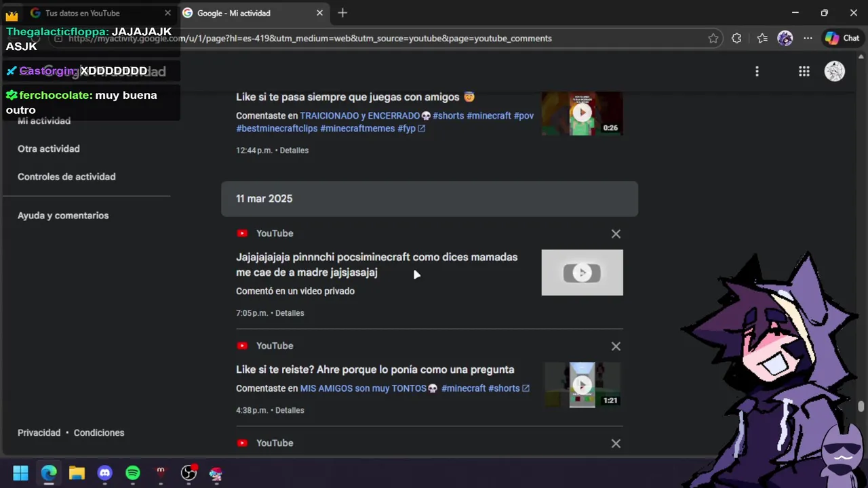868x488 pixels.
Task: Open the browser favorites list icon
Action: pos(762,39)
